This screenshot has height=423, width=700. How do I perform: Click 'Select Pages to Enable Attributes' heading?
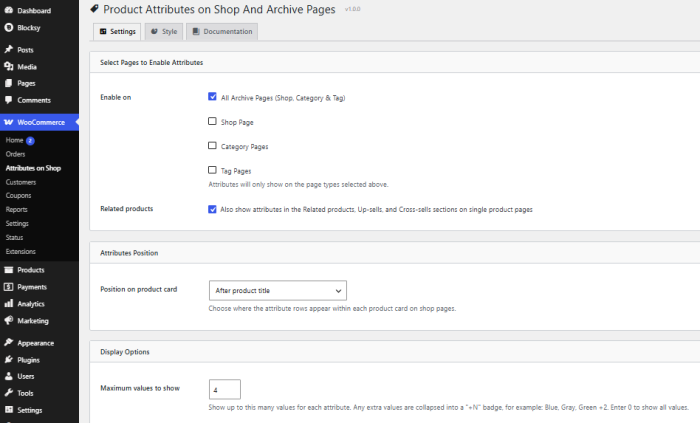151,62
